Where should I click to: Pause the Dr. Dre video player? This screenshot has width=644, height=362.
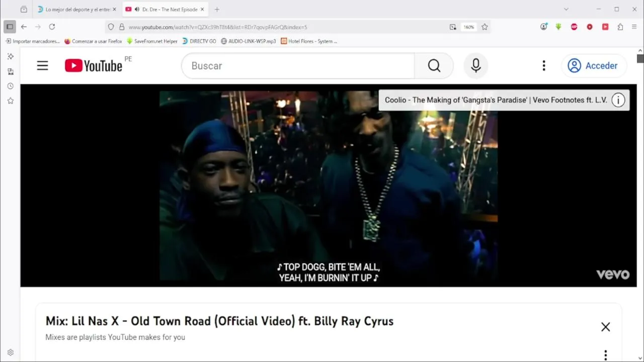tap(329, 186)
